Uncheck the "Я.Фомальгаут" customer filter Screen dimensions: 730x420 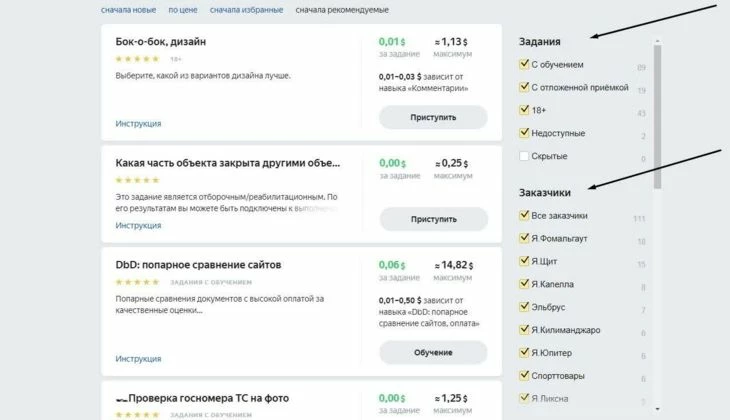click(524, 237)
